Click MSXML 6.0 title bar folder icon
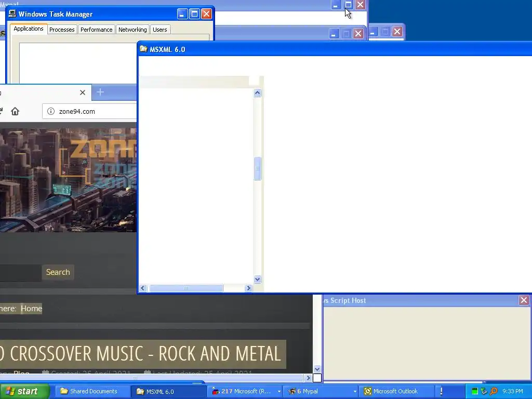Image resolution: width=532 pixels, height=399 pixels. [143, 49]
